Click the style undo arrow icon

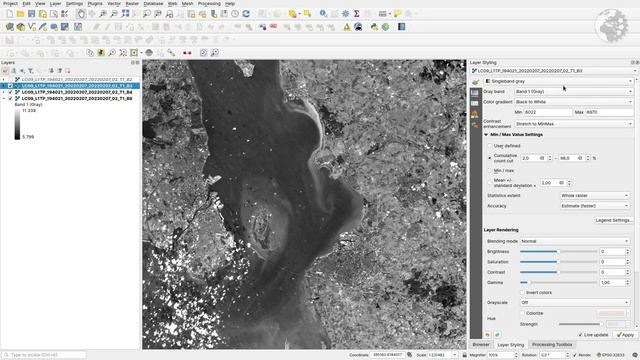click(x=487, y=335)
